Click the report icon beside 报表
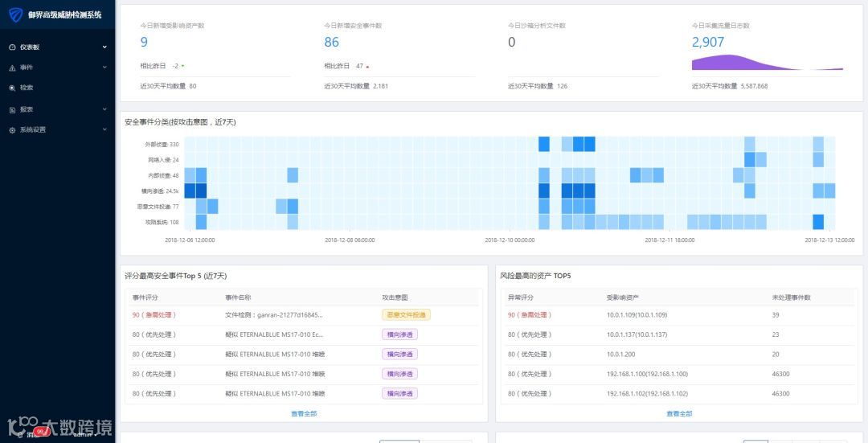Screen dimensions: 868x443 tap(12, 109)
